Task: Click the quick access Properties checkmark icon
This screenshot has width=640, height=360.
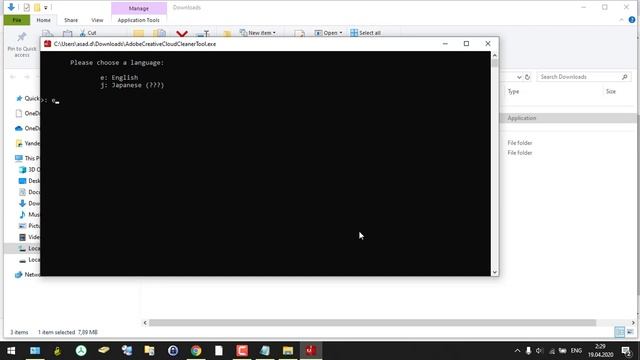Action: 27,7
